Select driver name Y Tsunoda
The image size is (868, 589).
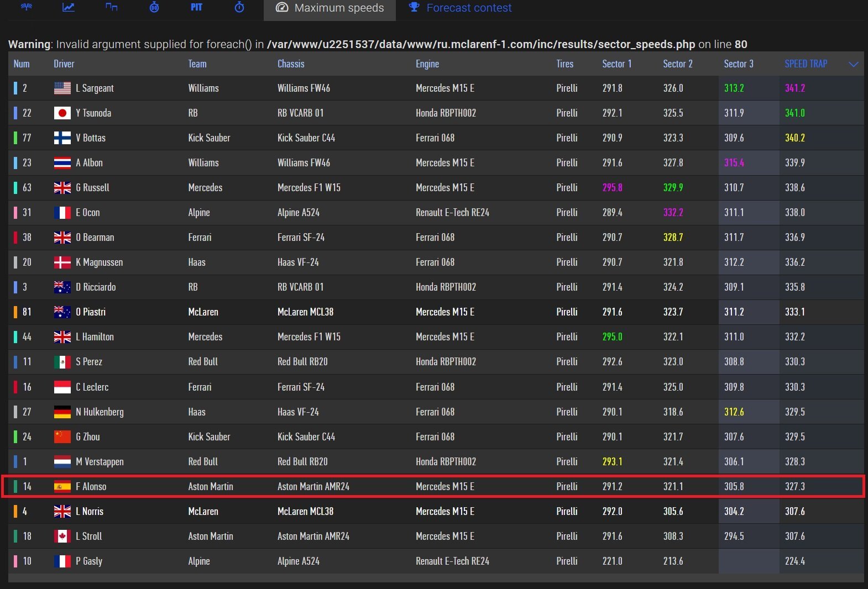click(93, 113)
